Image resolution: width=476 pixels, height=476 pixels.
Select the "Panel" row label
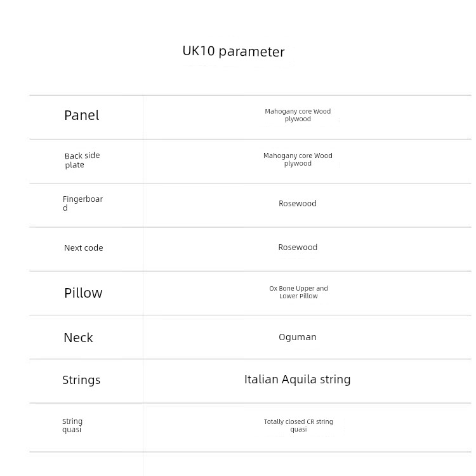82,116
